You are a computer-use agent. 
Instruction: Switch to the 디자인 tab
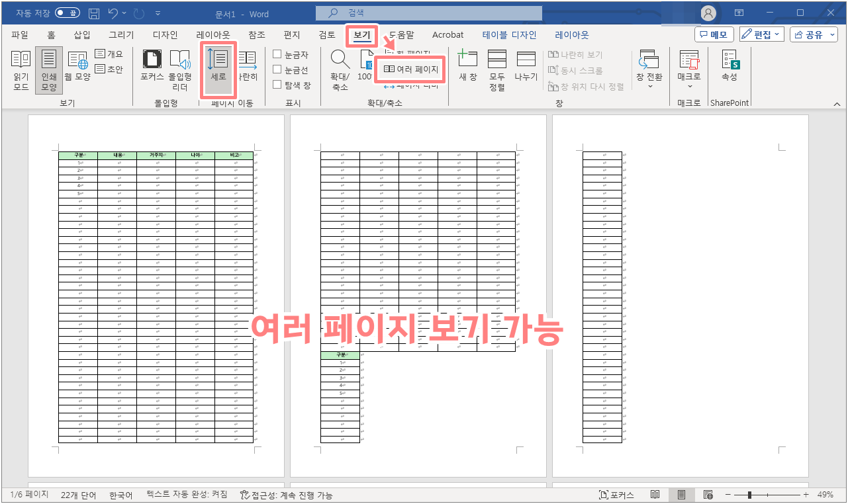click(165, 35)
